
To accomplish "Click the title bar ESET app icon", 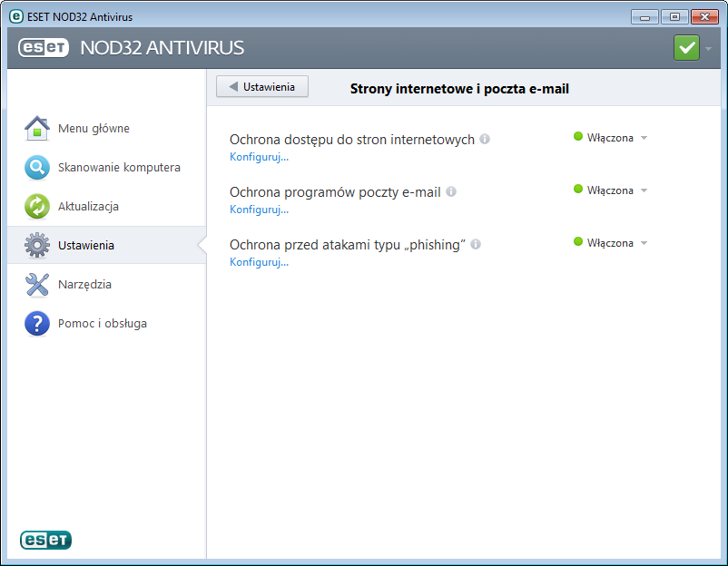I will [x=15, y=16].
